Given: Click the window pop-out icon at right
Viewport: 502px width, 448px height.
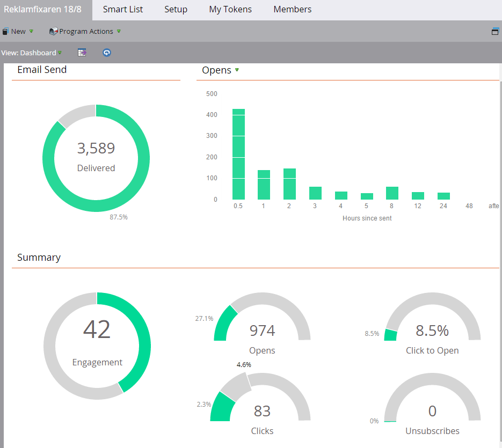Looking at the screenshot, I should (x=495, y=32).
